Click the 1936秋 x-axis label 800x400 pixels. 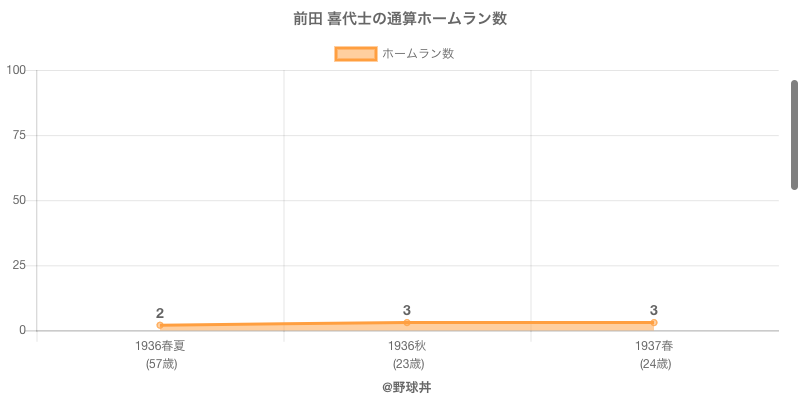click(x=407, y=346)
